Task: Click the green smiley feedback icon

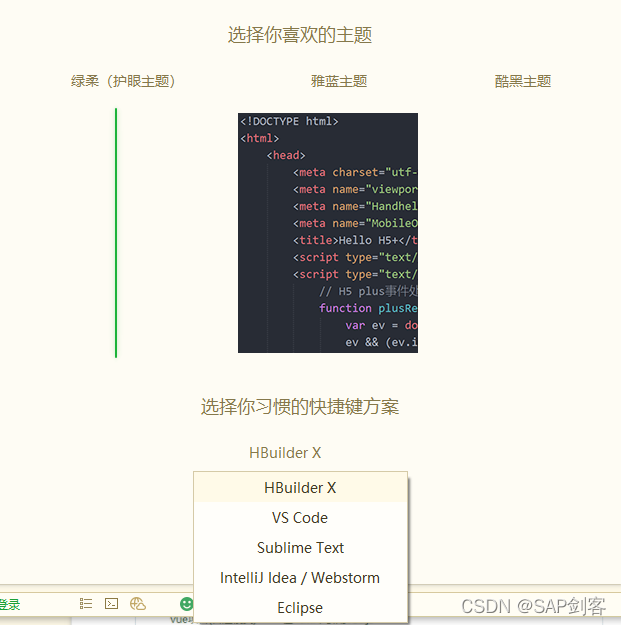Action: pyautogui.click(x=186, y=604)
